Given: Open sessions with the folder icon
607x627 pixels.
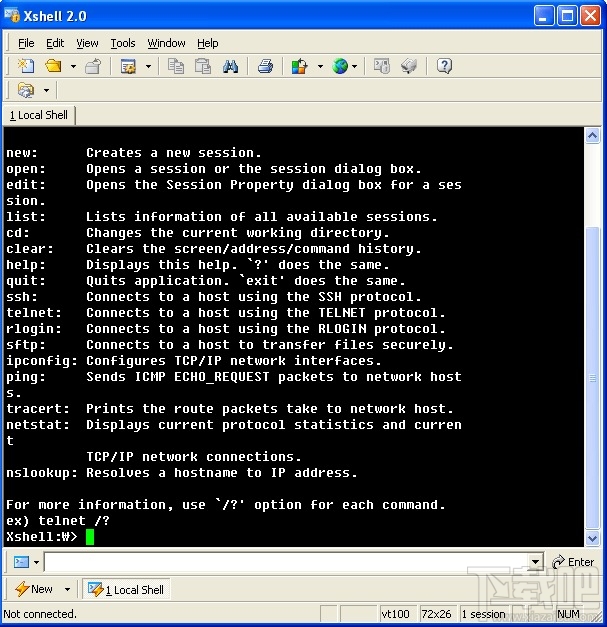Looking at the screenshot, I should (x=53, y=66).
